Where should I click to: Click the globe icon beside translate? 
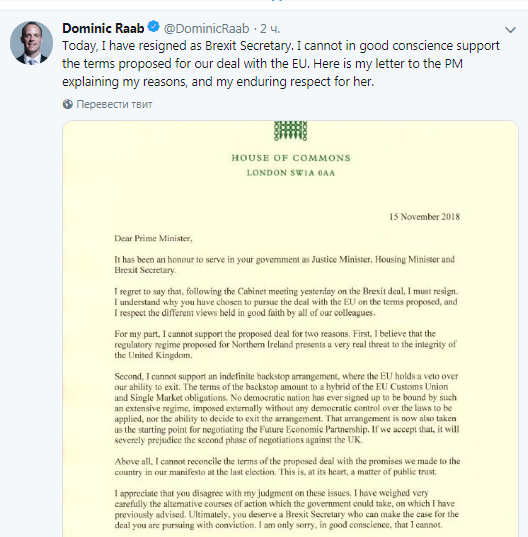point(68,104)
